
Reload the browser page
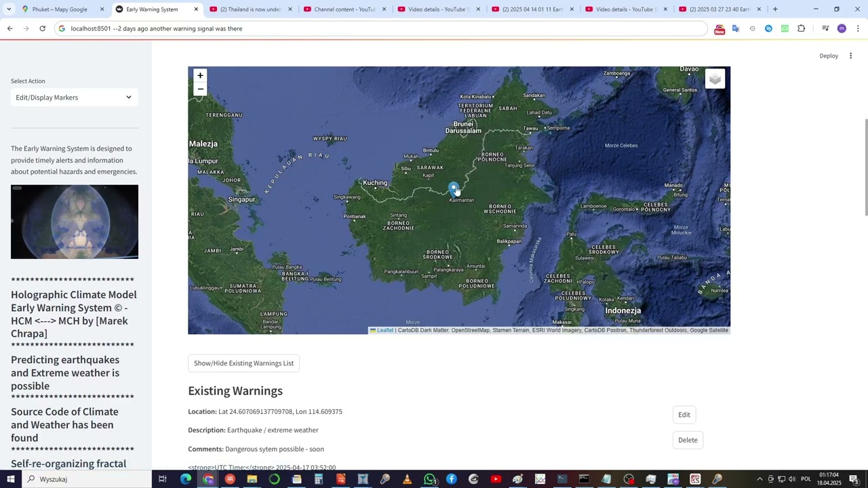42,28
